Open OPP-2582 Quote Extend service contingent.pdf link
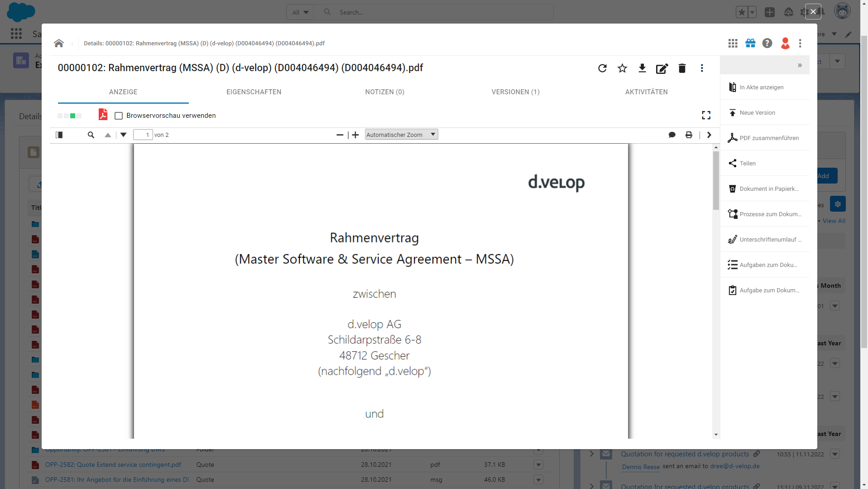 (113, 465)
